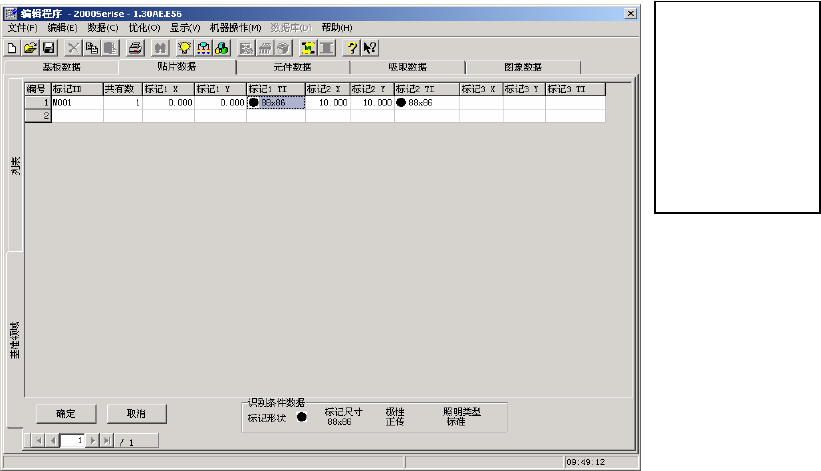Click the binoculars find icon

[x=160, y=47]
